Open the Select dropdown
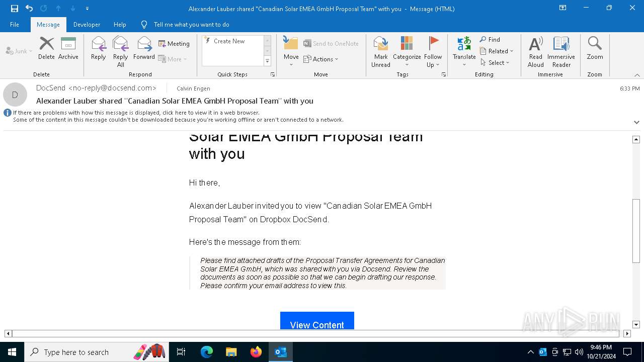 click(x=495, y=63)
